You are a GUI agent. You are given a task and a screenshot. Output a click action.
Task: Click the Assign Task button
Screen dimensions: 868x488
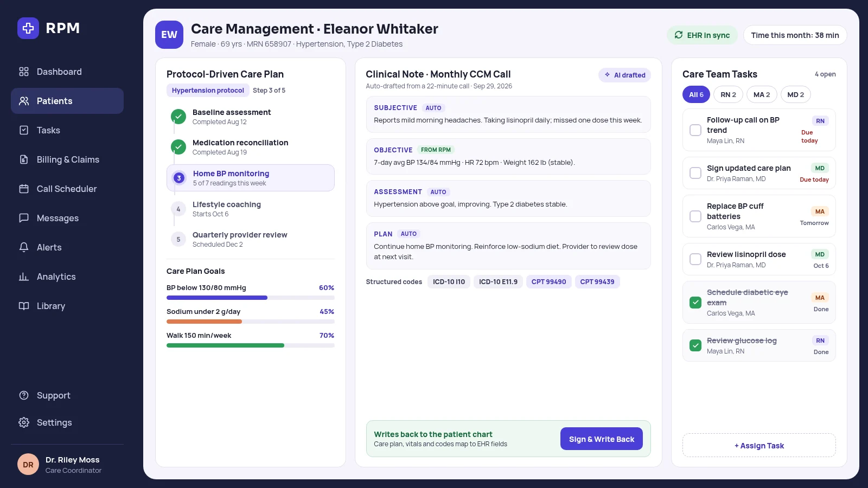(759, 445)
